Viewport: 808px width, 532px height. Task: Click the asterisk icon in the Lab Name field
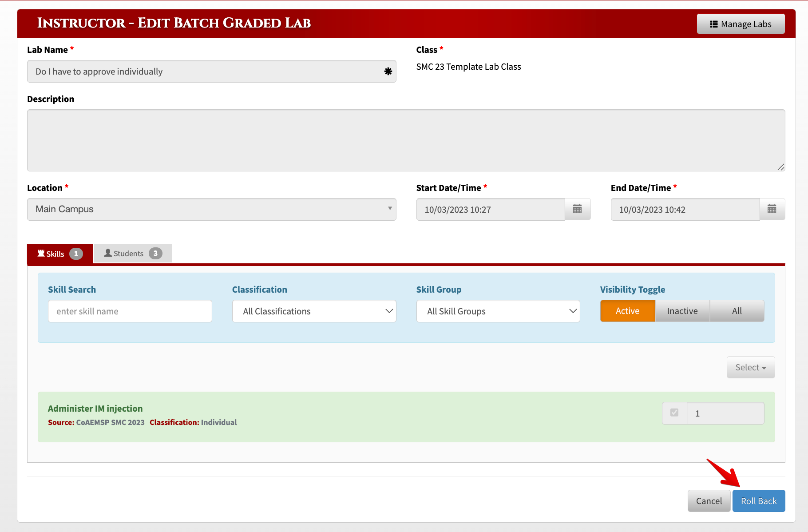point(388,71)
